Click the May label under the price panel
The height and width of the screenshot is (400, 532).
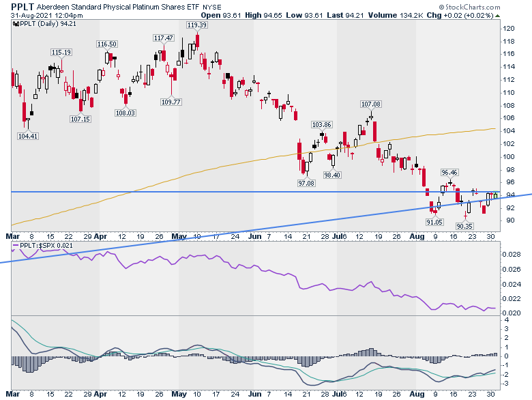(x=179, y=236)
